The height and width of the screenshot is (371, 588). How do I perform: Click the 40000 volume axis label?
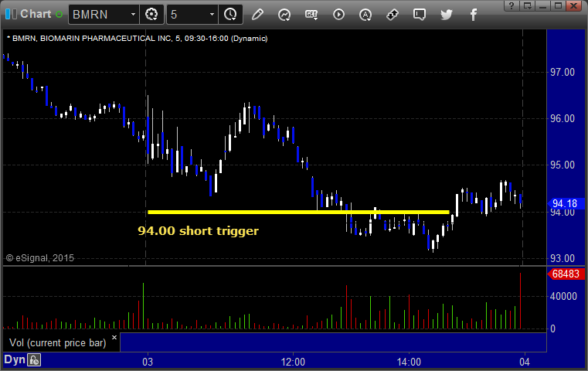pyautogui.click(x=563, y=296)
